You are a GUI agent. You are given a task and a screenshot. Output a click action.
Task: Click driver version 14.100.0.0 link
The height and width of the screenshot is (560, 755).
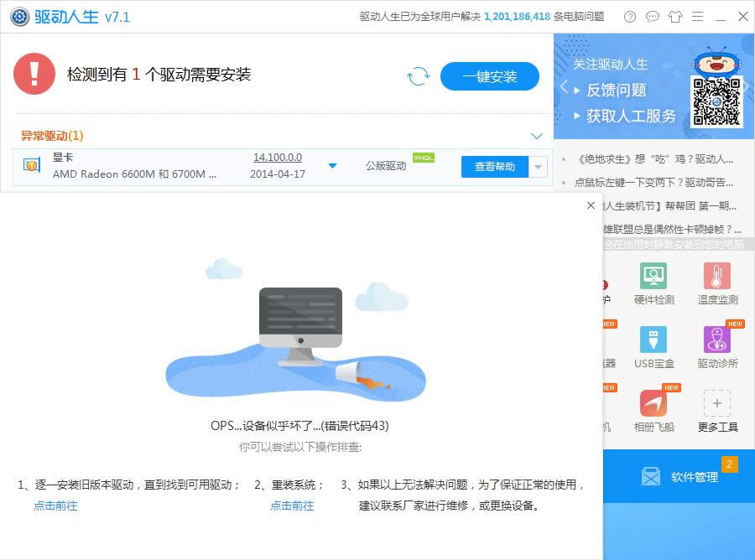pyautogui.click(x=278, y=158)
